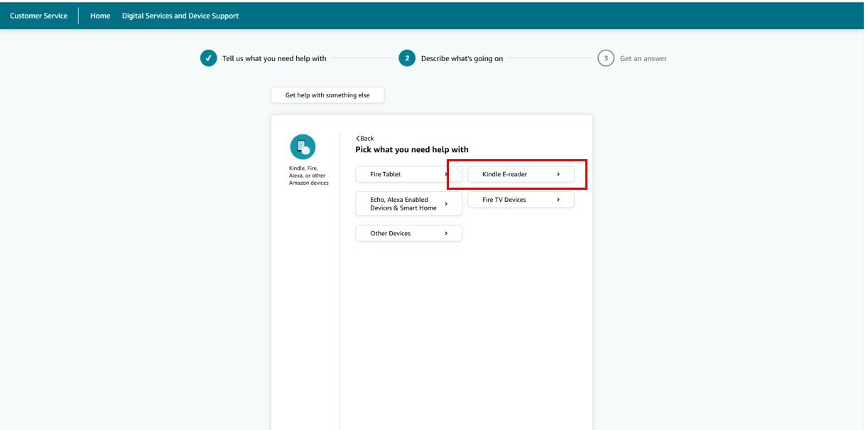Open the Customer Service link
Screen dimensions: 868x430
click(x=38, y=16)
